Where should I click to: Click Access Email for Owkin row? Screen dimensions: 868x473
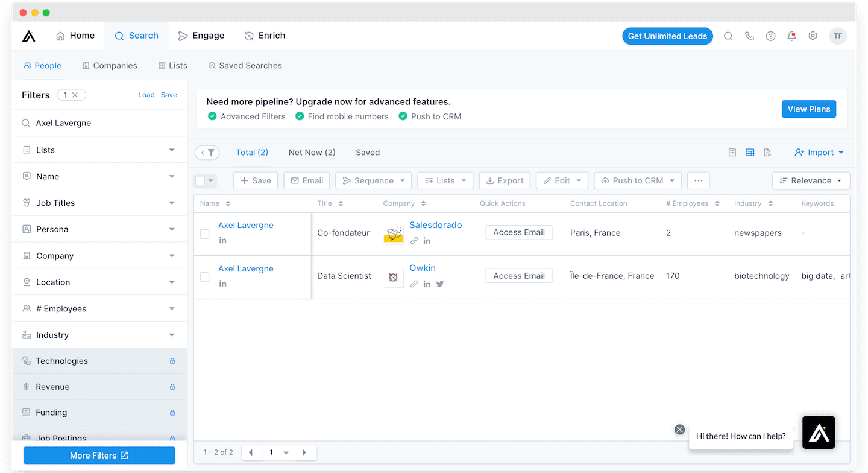coord(519,276)
